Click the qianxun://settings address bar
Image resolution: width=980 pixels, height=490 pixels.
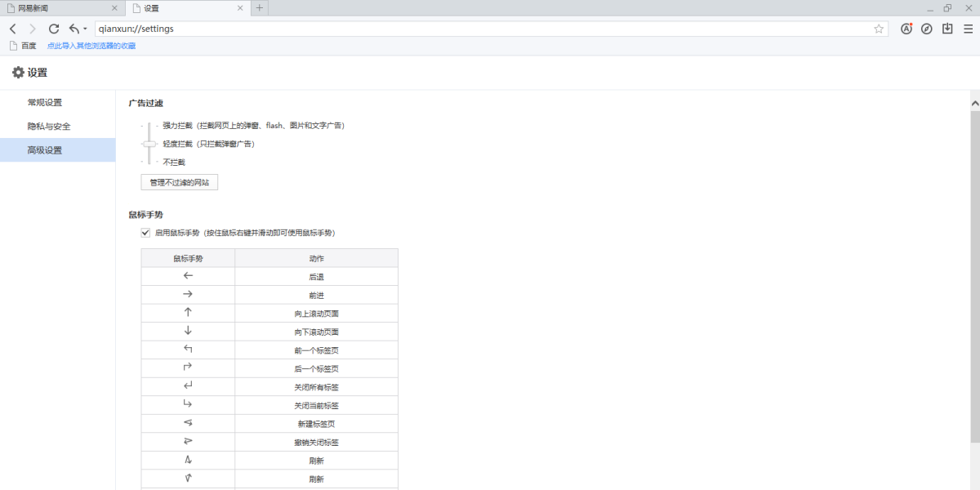coord(482,29)
